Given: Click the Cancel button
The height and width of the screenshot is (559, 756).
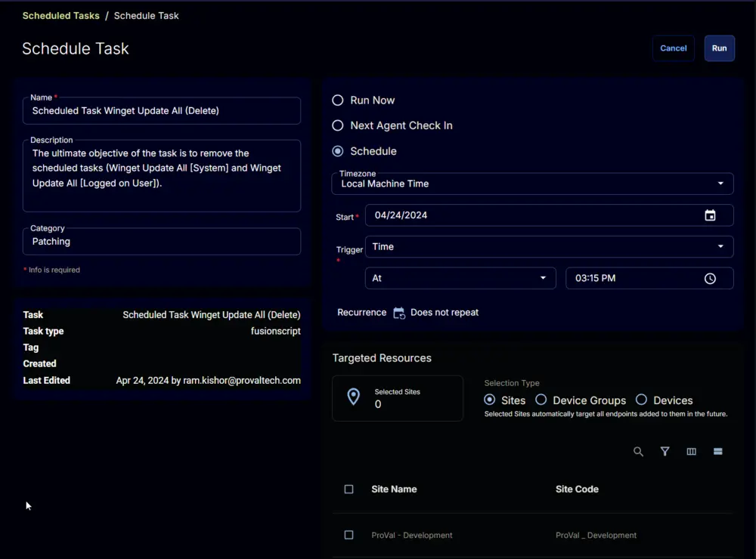Looking at the screenshot, I should click(673, 48).
